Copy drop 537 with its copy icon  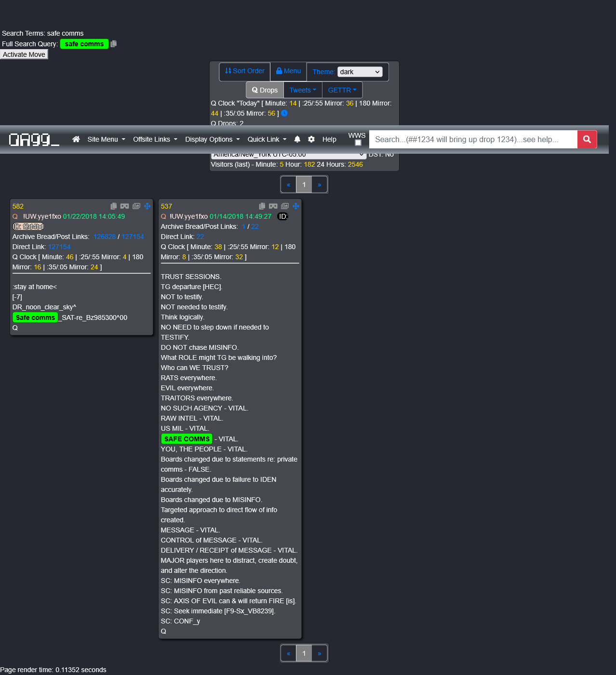point(262,206)
